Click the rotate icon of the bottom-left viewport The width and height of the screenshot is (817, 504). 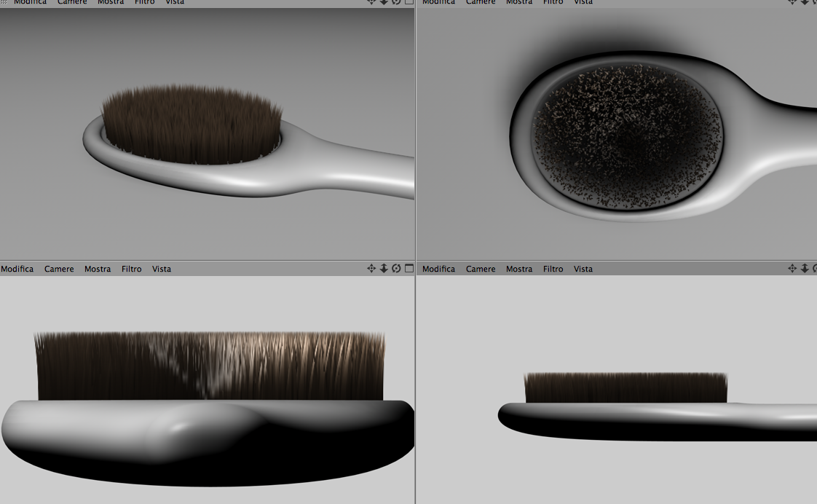(x=397, y=269)
